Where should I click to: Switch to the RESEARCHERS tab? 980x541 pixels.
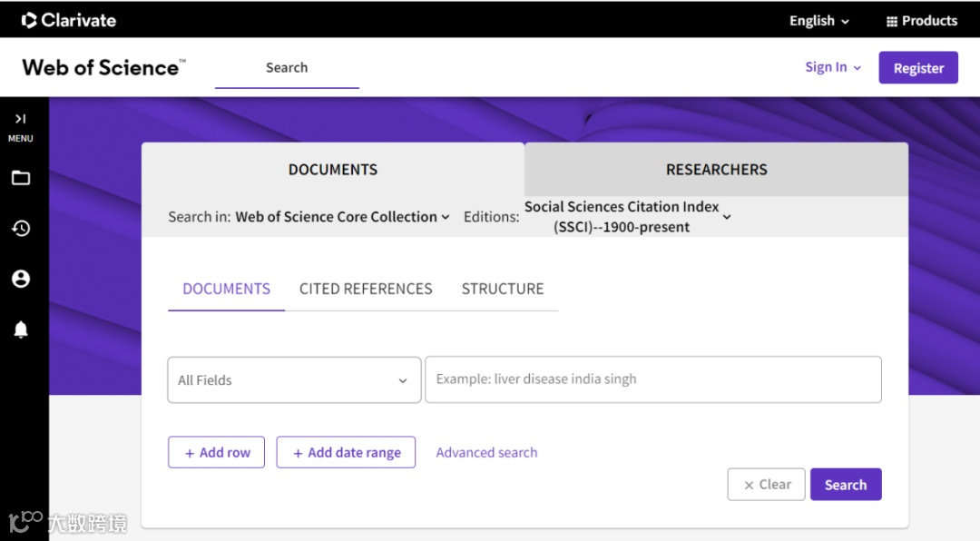click(716, 170)
